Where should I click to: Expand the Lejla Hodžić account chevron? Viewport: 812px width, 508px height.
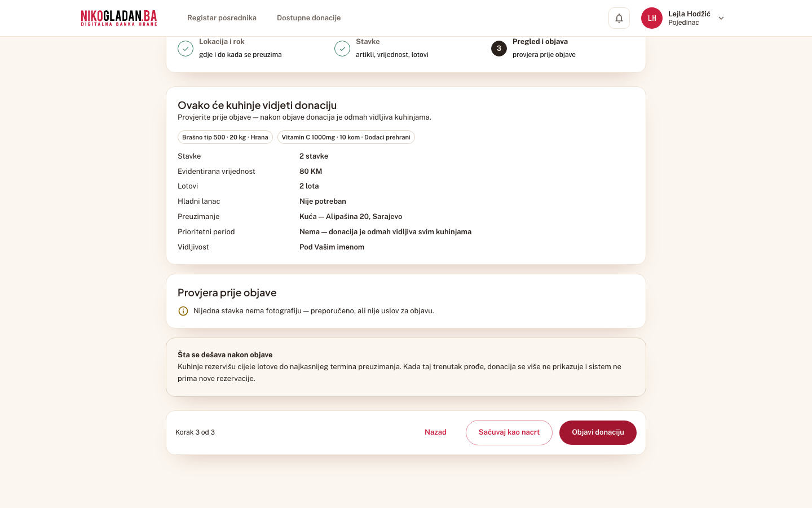pos(721,18)
